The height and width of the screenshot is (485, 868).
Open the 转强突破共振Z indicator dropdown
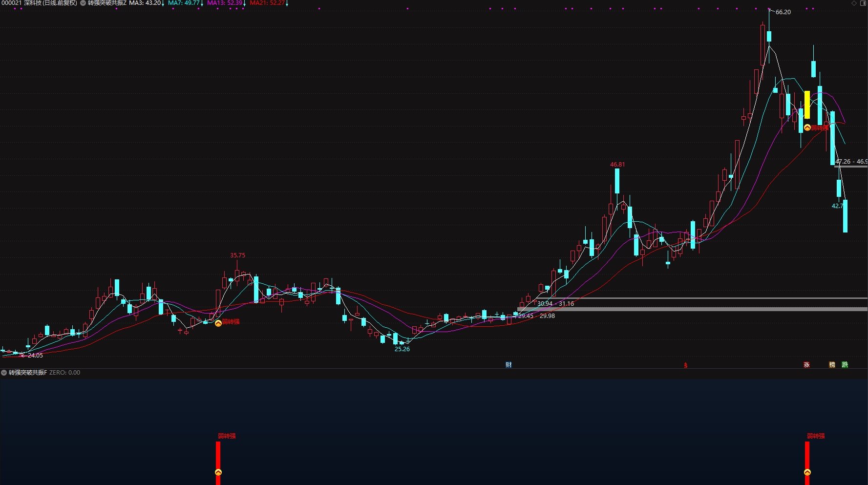[83, 3]
